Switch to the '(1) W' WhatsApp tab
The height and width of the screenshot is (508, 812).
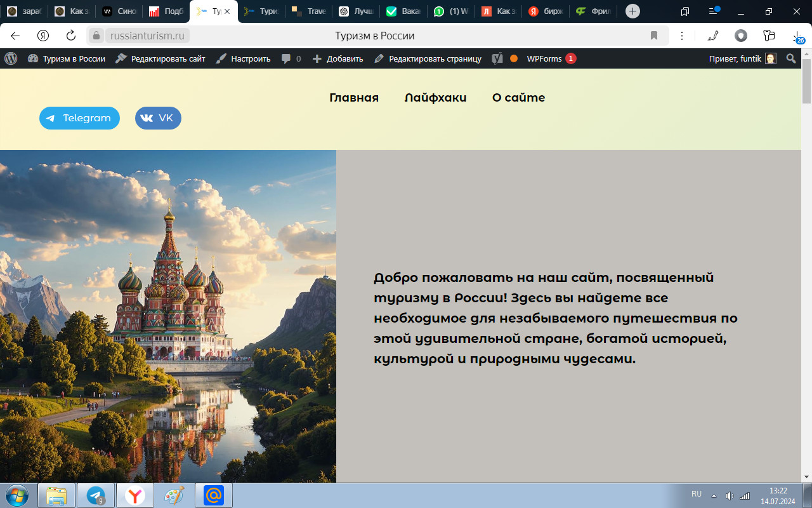coord(451,11)
